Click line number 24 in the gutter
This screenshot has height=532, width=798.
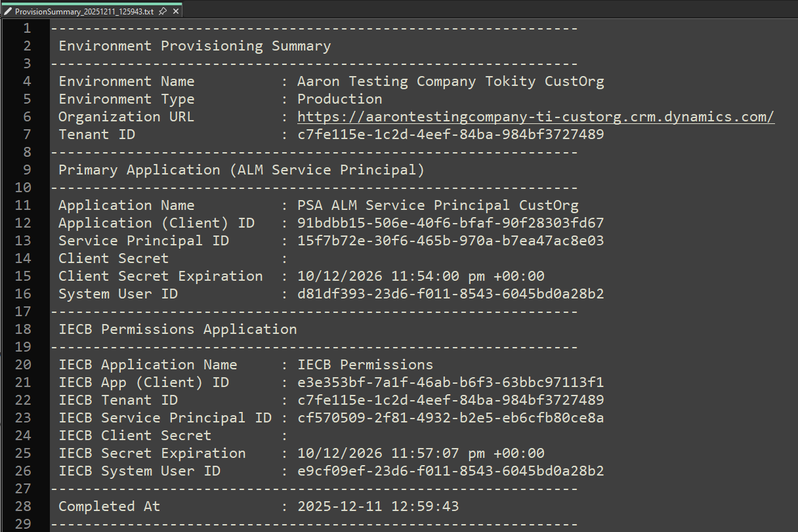22,436
